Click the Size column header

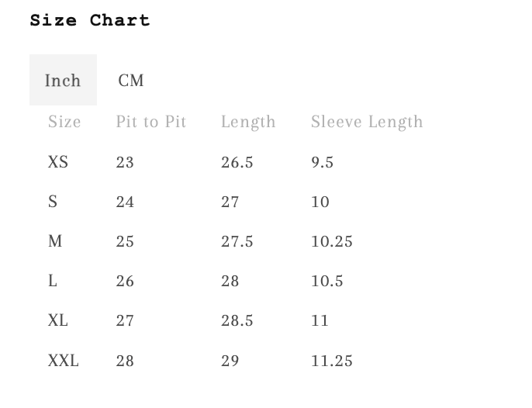[x=64, y=122]
